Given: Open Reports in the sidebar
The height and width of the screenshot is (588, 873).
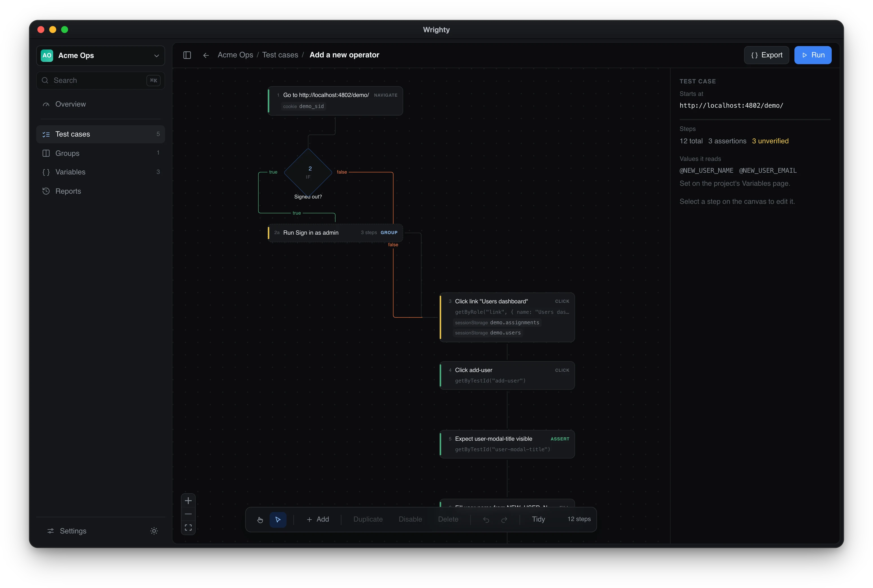Looking at the screenshot, I should [x=100, y=191].
